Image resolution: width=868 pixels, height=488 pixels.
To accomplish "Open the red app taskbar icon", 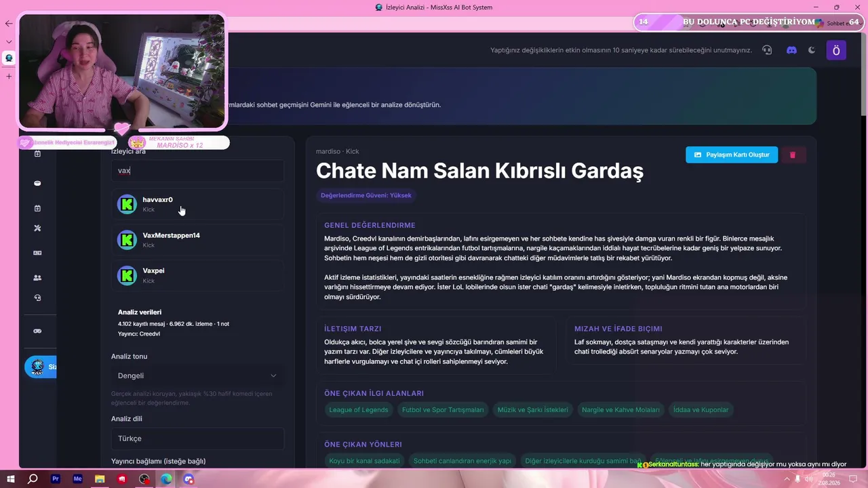I will pyautogui.click(x=122, y=479).
